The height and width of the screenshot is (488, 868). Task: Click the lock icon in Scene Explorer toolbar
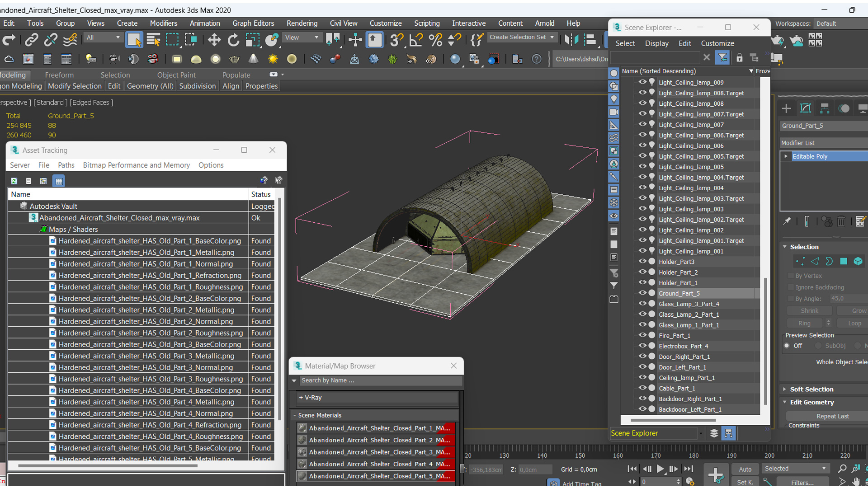click(739, 58)
